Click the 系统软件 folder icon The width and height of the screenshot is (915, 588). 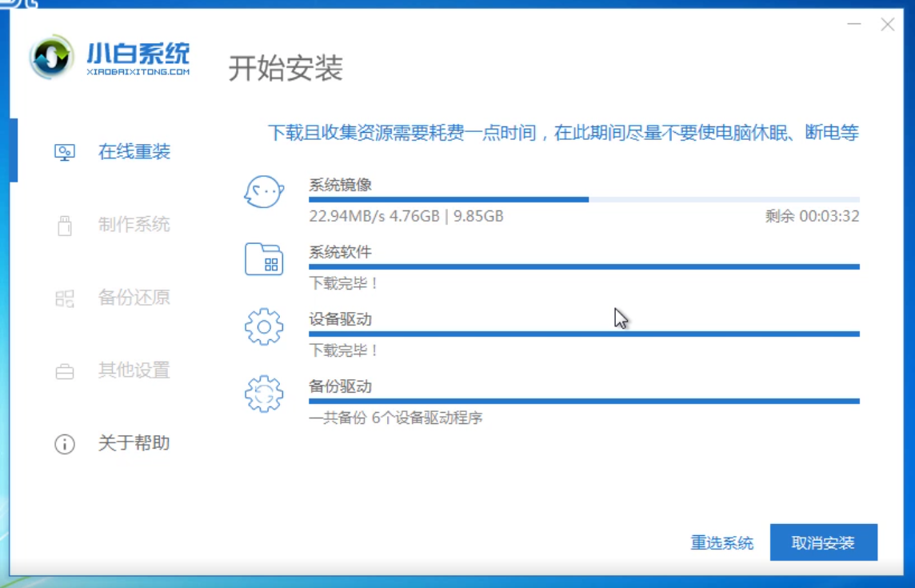click(x=264, y=259)
